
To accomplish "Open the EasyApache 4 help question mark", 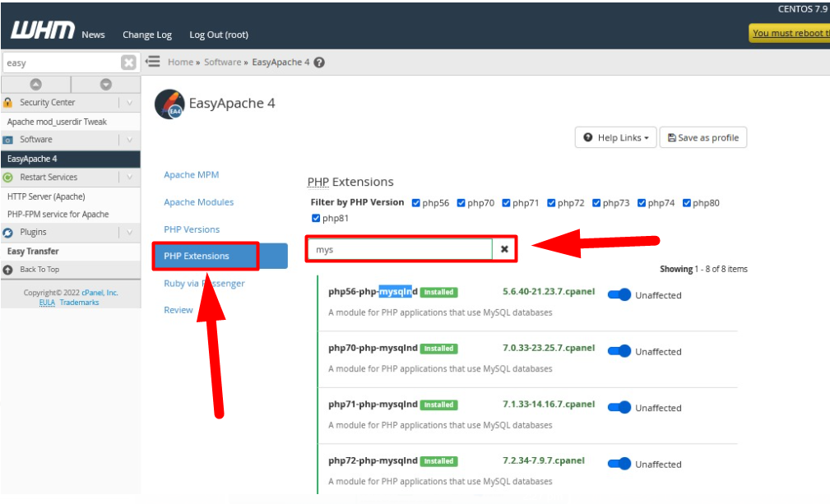I will 319,62.
